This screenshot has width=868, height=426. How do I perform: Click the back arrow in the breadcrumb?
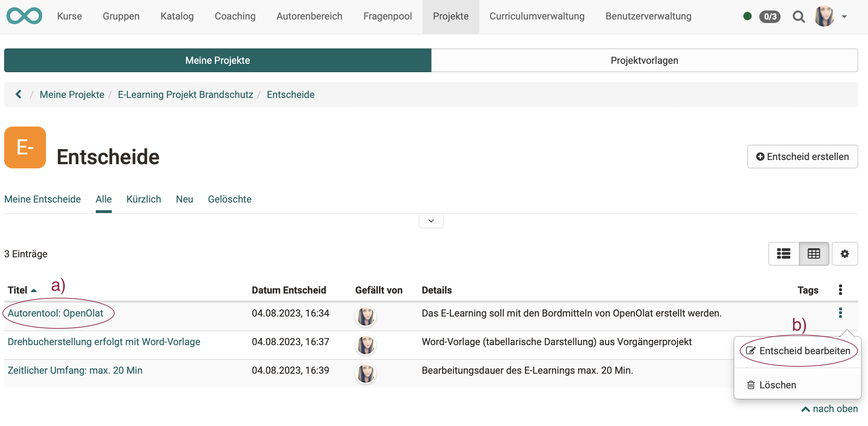(18, 94)
